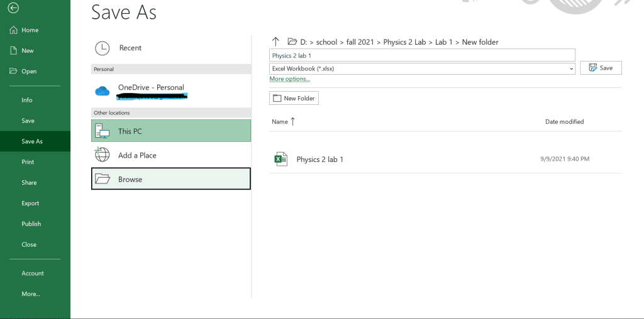The image size is (644, 319).
Task: Open the More options link
Action: tap(289, 79)
